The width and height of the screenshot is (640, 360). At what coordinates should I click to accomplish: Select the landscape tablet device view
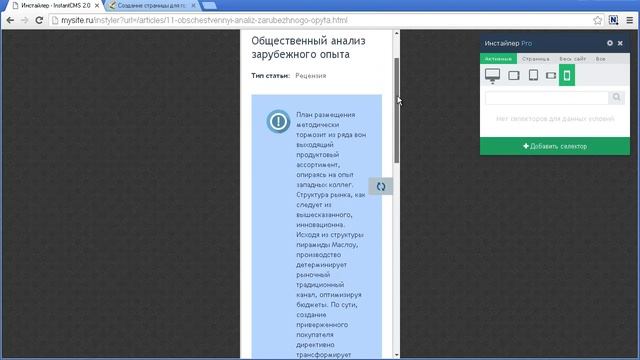point(513,75)
